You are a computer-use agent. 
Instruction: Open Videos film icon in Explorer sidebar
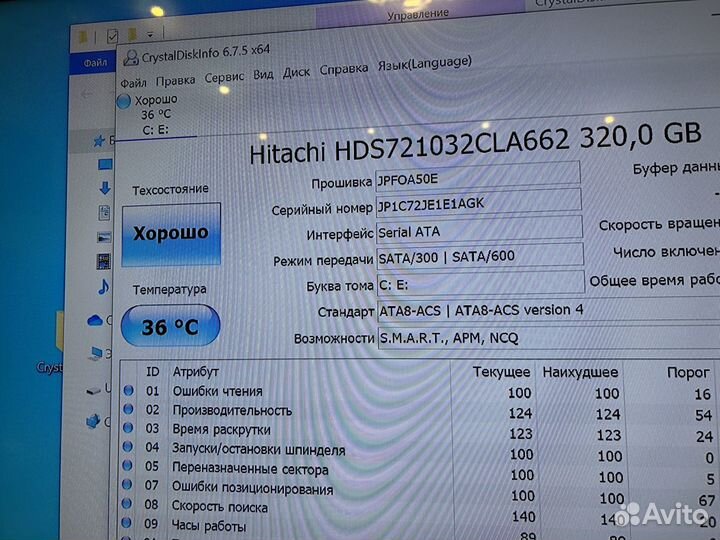(x=104, y=261)
